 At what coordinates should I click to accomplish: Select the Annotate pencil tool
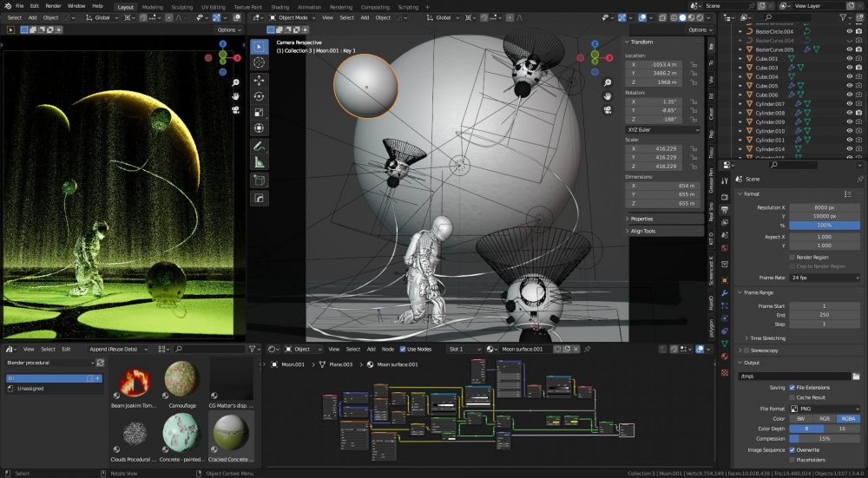pos(259,146)
